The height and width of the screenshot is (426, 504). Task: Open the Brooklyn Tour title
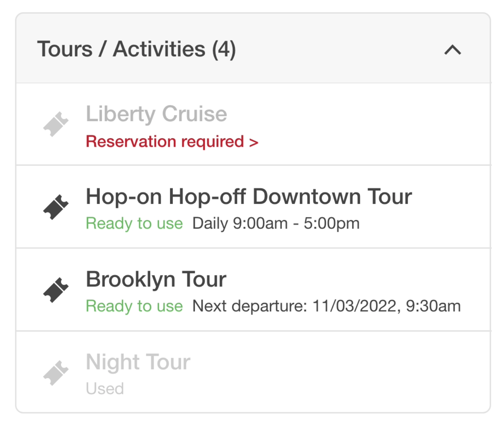(156, 279)
